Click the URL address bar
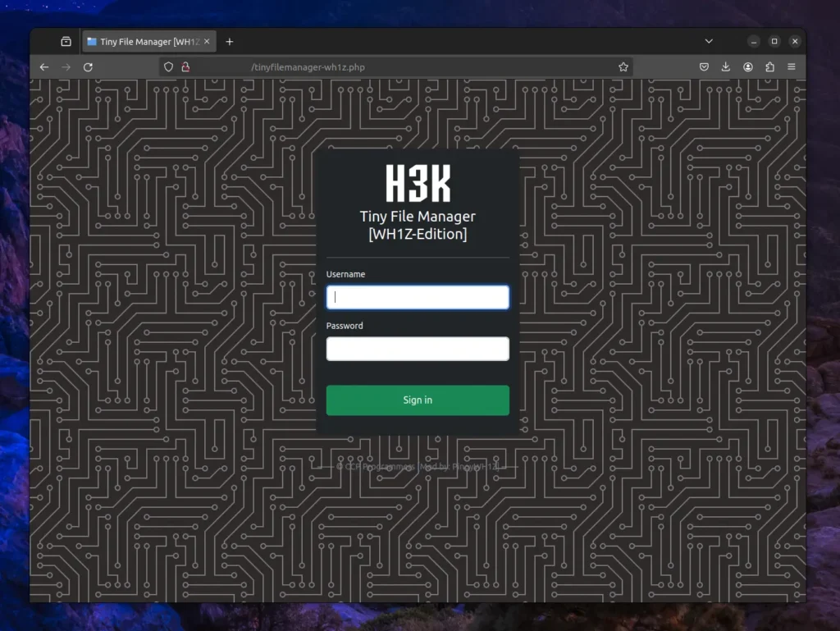The height and width of the screenshot is (631, 840). (394, 67)
